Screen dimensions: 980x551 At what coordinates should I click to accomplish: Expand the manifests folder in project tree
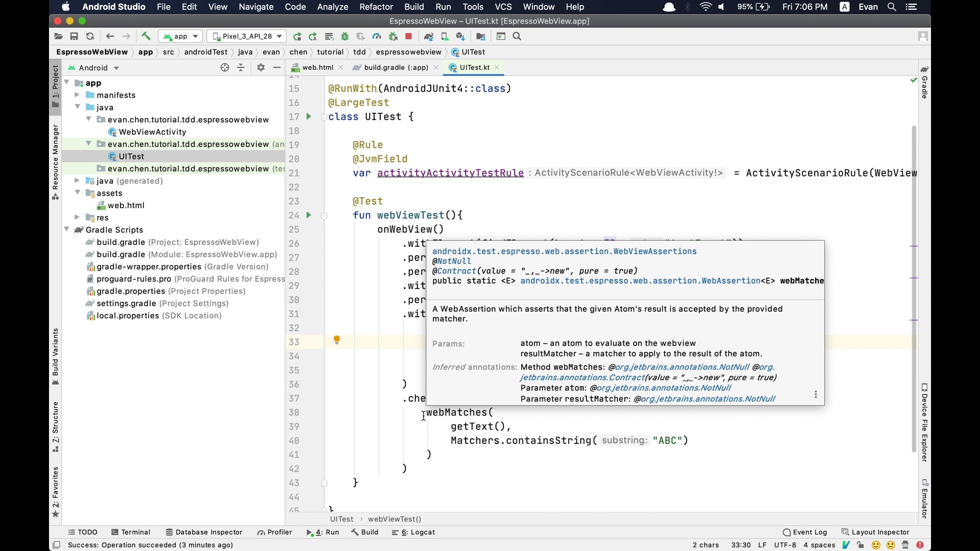(77, 95)
